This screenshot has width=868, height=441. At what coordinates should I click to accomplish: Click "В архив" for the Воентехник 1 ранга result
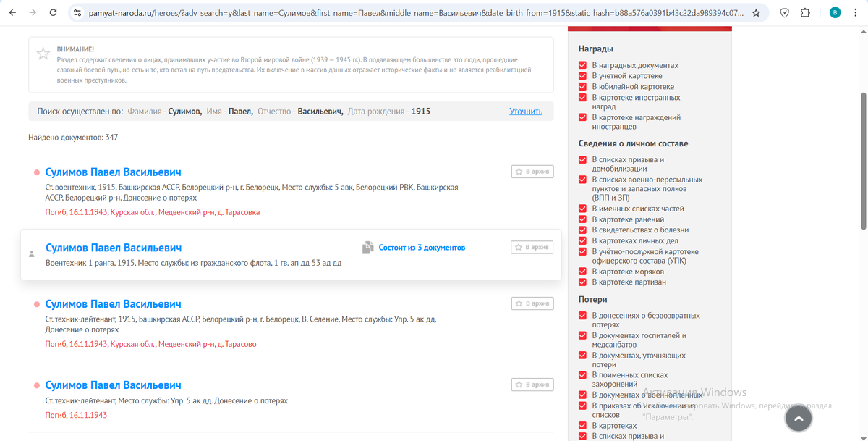532,248
